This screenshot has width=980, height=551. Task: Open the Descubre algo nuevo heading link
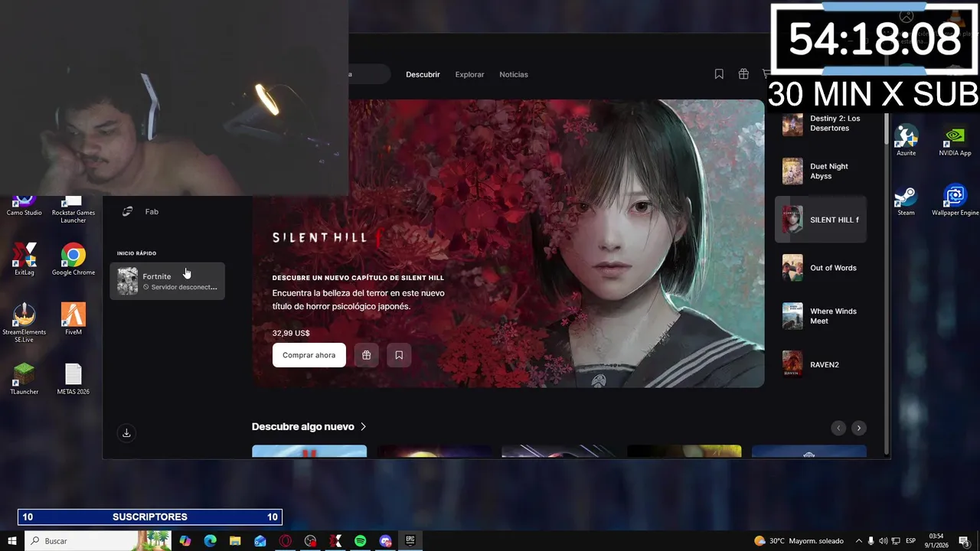303,427
